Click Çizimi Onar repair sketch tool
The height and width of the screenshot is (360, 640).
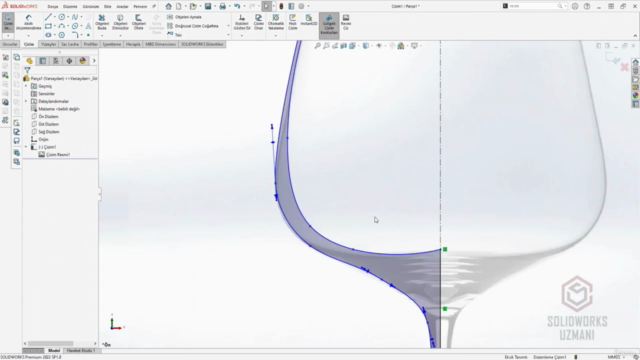click(x=258, y=22)
